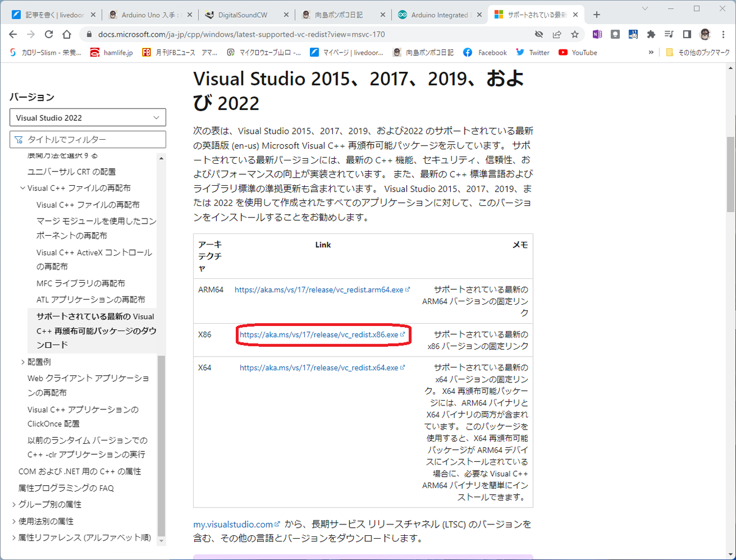View site security info via lock icon

click(x=89, y=34)
